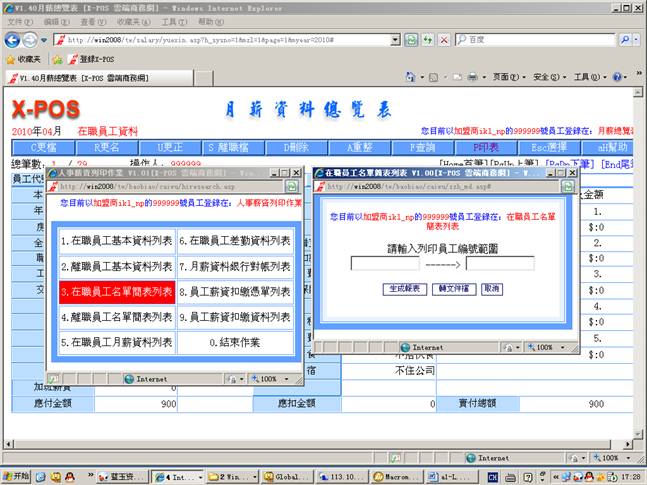Open the 查看(V) menu
Viewport: 647px width, 485px height.
[x=93, y=21]
